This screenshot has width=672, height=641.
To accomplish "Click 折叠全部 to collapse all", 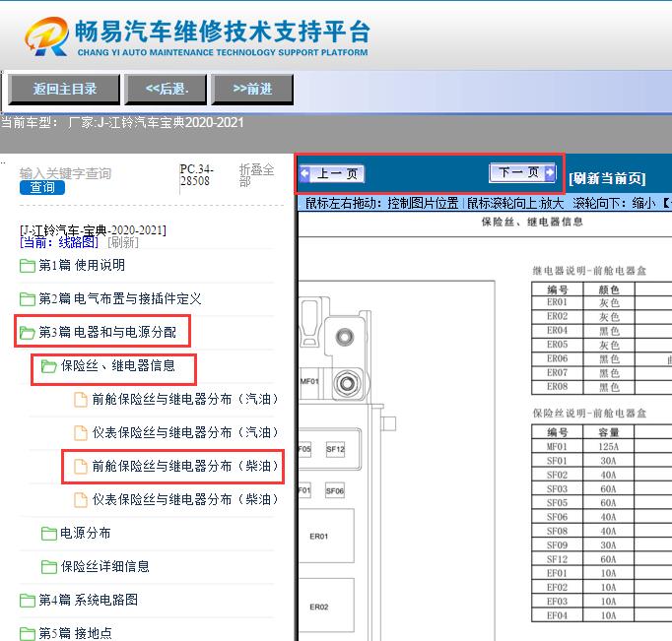I will (x=256, y=175).
